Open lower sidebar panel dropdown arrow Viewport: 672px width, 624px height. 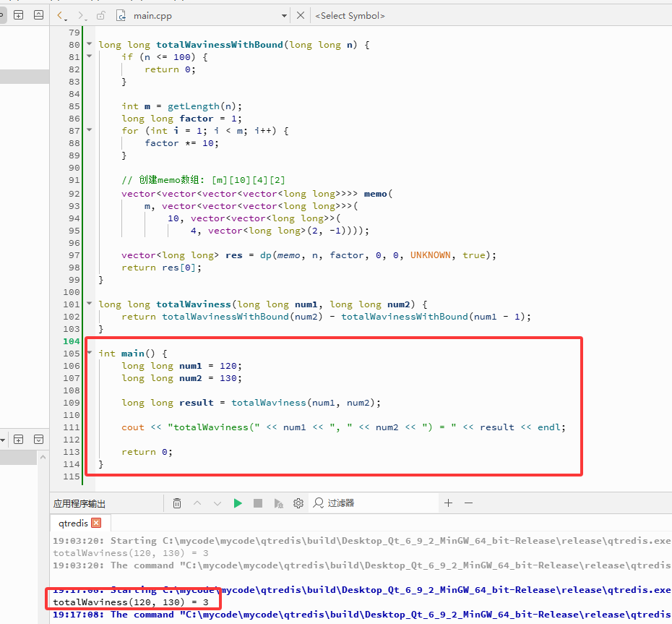point(3,440)
